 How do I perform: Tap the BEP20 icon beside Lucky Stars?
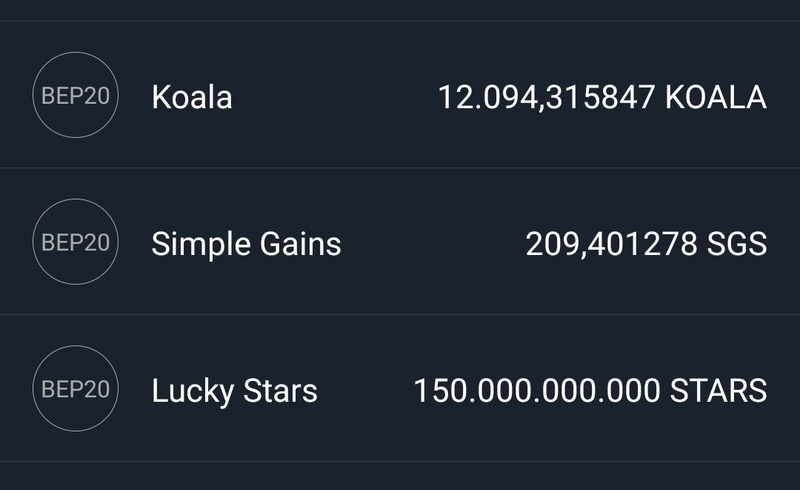pyautogui.click(x=76, y=389)
